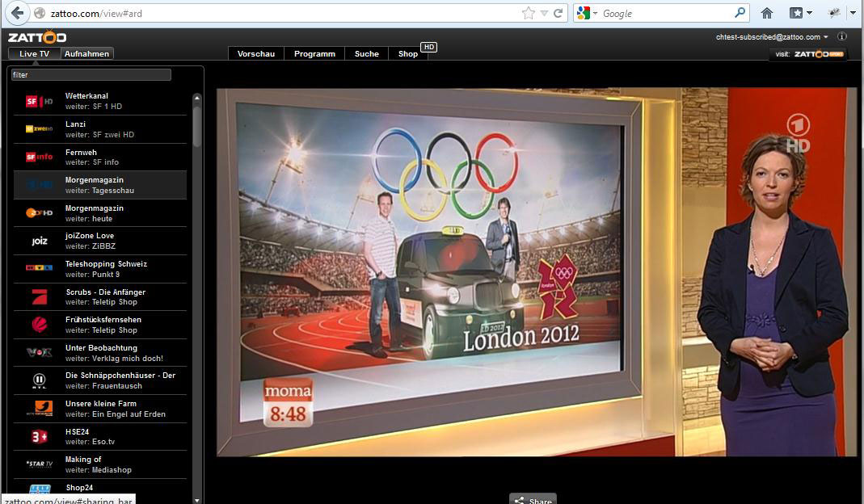Select the Shop24 program entry

(100, 488)
